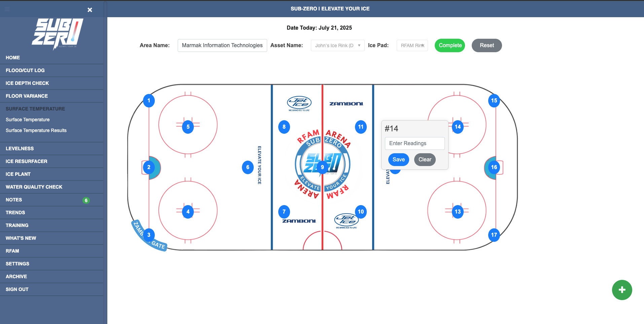Click the Date Today text

[x=319, y=28]
